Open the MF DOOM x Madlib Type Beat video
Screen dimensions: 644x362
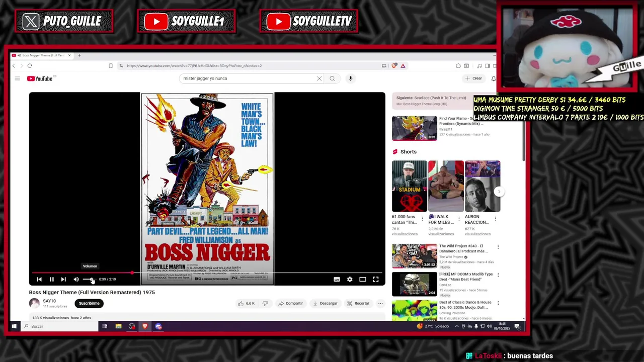tap(415, 284)
